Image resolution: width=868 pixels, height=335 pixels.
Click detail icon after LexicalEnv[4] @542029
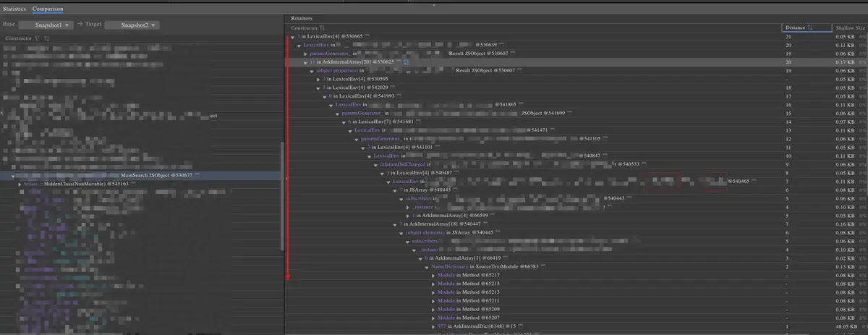pos(391,88)
